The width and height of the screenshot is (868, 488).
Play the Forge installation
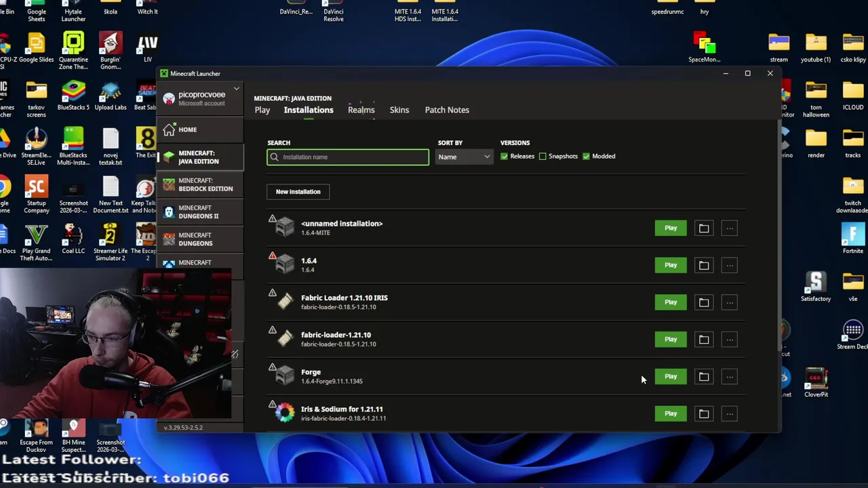tap(671, 377)
